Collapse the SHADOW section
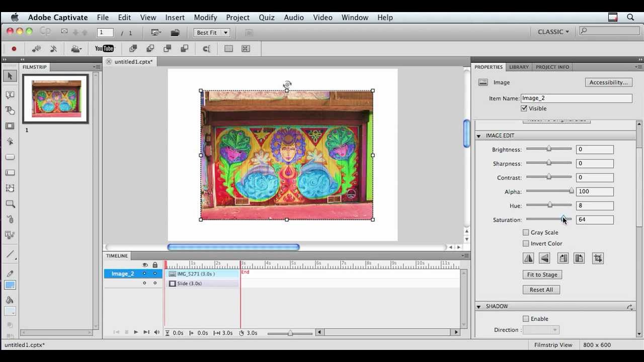This screenshot has width=644, height=362. tap(478, 306)
